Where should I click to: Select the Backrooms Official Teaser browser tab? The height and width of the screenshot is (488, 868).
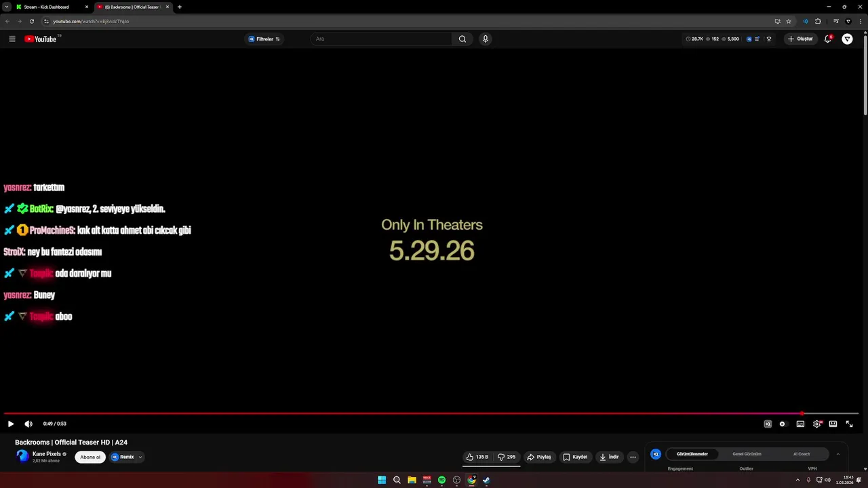(132, 7)
